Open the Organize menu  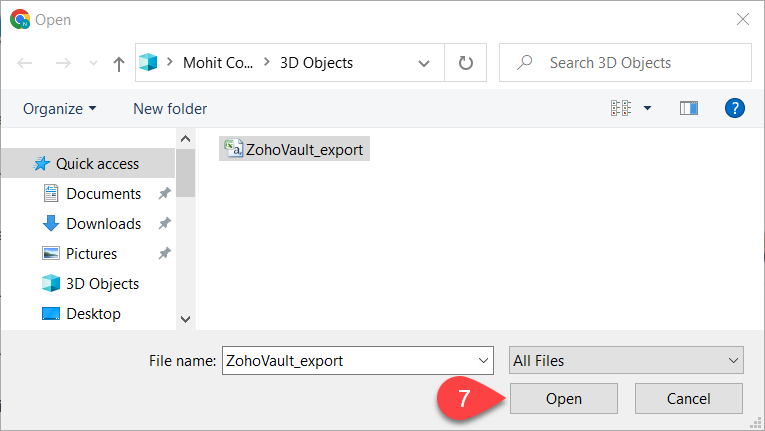[60, 108]
